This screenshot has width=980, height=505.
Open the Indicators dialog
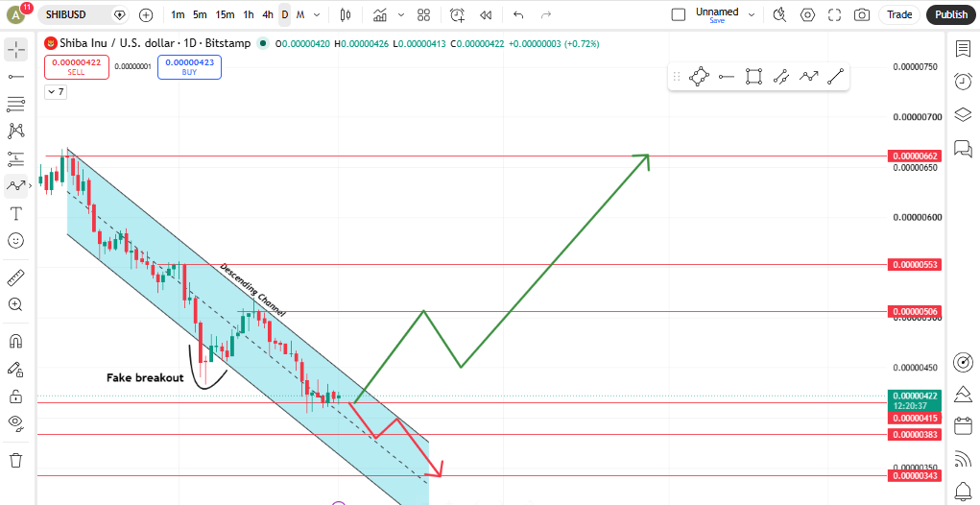[379, 15]
